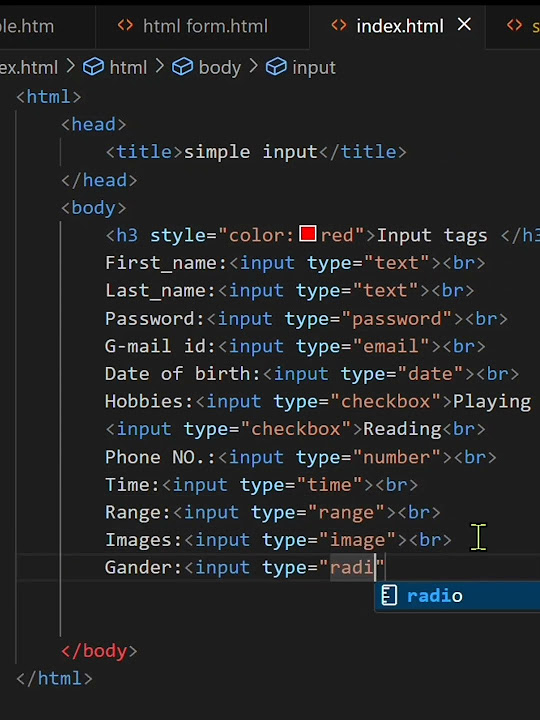Image resolution: width=540 pixels, height=720 pixels.
Task: Click the Reading text in code
Action: pos(402,429)
